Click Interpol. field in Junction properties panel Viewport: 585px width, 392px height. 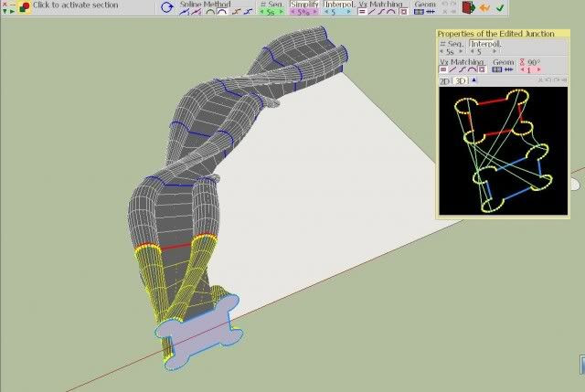(x=484, y=44)
